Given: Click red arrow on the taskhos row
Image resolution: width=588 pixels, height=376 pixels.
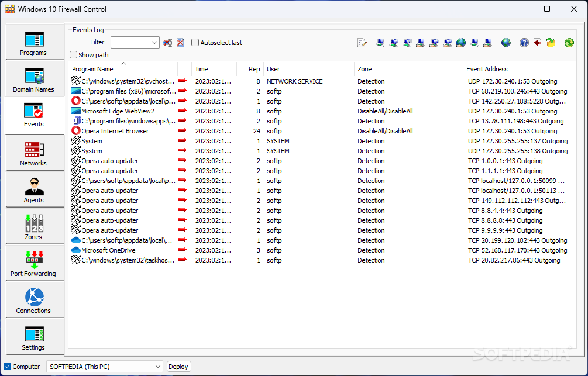Looking at the screenshot, I should pos(183,260).
